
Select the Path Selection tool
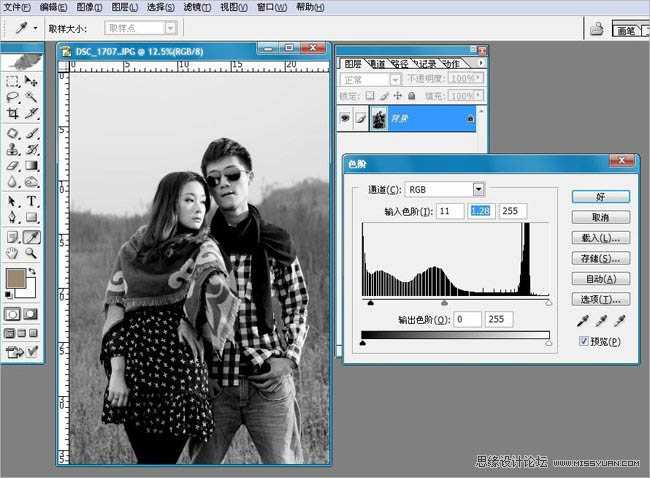click(x=12, y=201)
